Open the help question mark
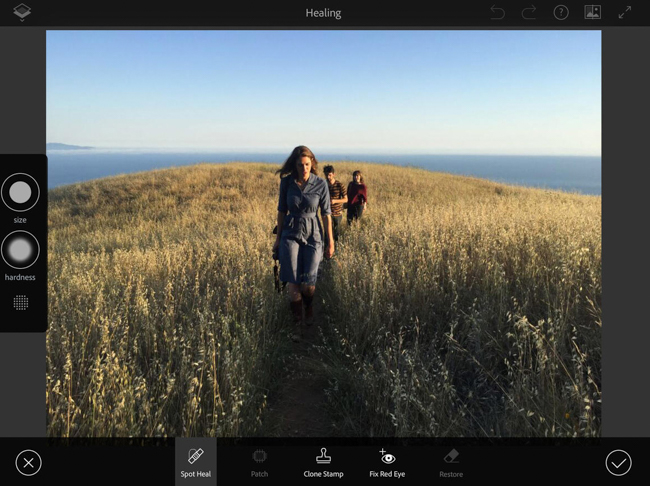The width and height of the screenshot is (650, 486). [561, 12]
